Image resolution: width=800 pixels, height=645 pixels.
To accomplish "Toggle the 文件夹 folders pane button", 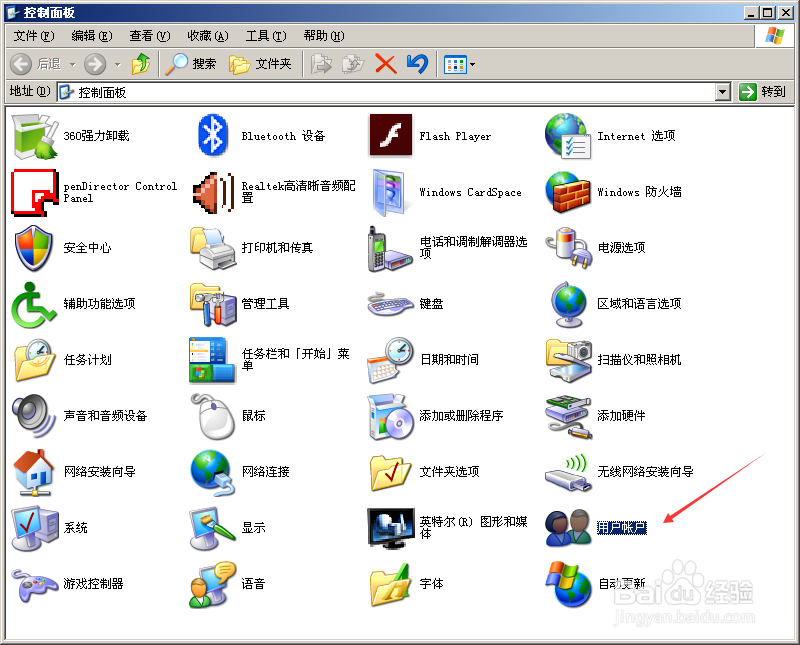I will 260,64.
